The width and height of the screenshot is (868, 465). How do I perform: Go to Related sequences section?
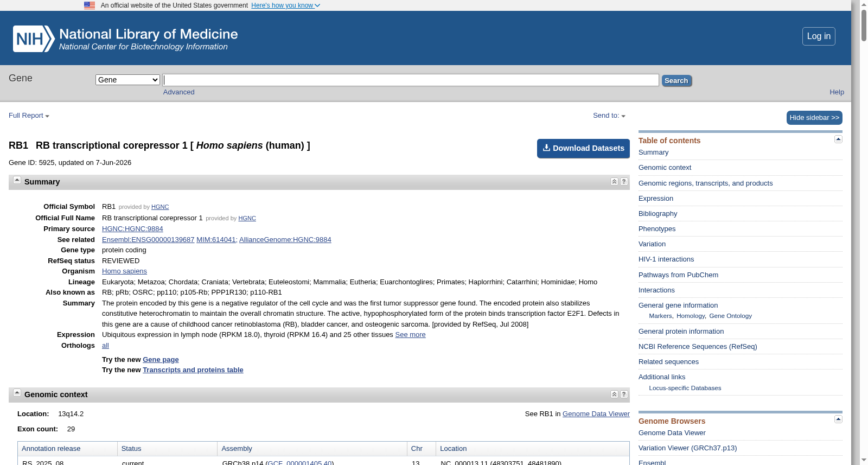(668, 362)
